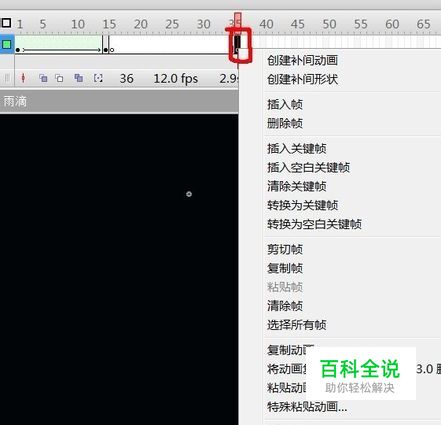Screen dimensions: 441x425
Task: Toggle onion skin outlines icon
Action: 59,78
